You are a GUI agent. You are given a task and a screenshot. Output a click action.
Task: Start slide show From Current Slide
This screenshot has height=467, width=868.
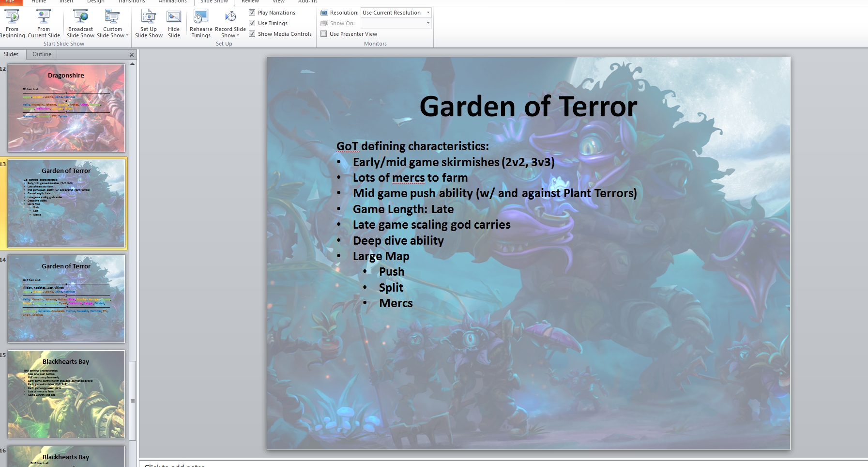[44, 24]
